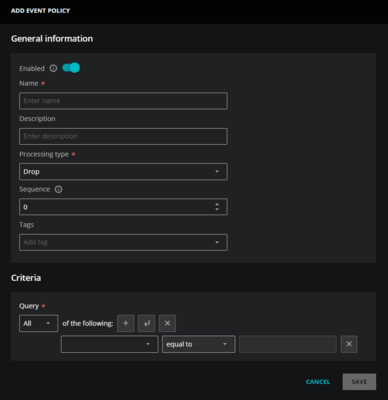Open the empty field selector dropdown
Screen dimensions: 388x400
click(x=110, y=344)
